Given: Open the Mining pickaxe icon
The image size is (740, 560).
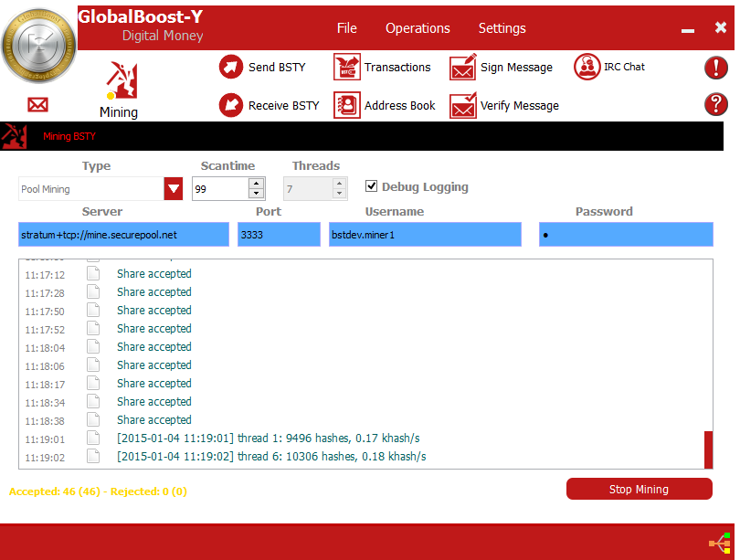Looking at the screenshot, I should 122,80.
